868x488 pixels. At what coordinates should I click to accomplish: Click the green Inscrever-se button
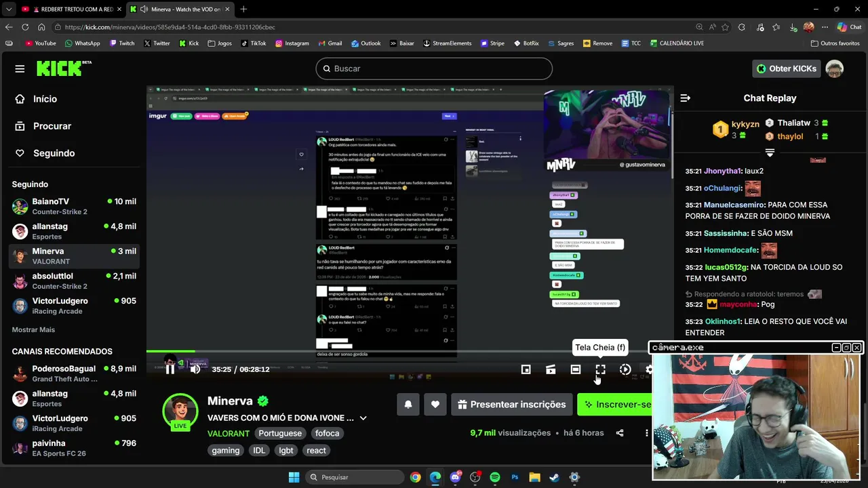click(614, 405)
